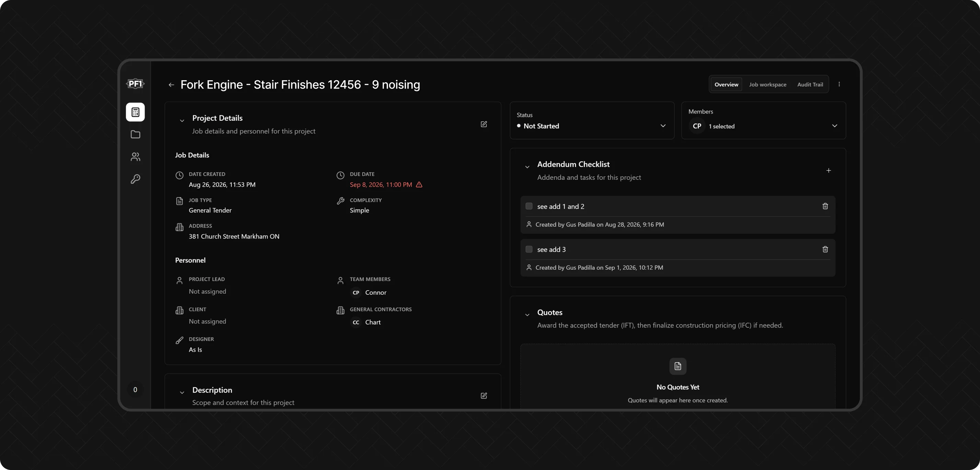980x470 pixels.
Task: Click the date created Aug 26, 2026 value
Action: [222, 185]
